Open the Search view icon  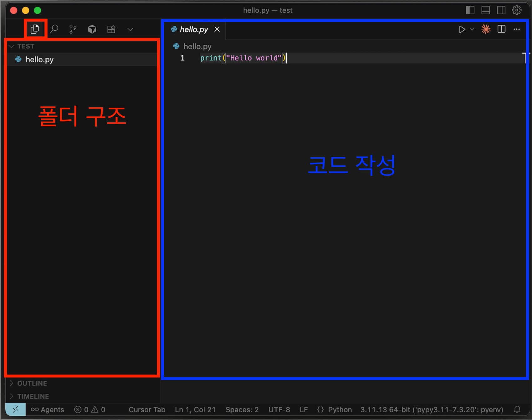click(54, 29)
